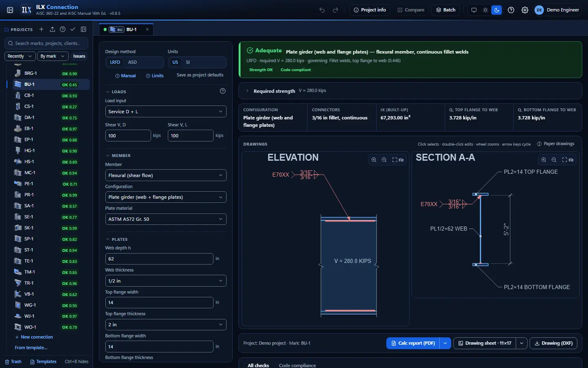
Task: Open the help icon in header
Action: coord(511,10)
